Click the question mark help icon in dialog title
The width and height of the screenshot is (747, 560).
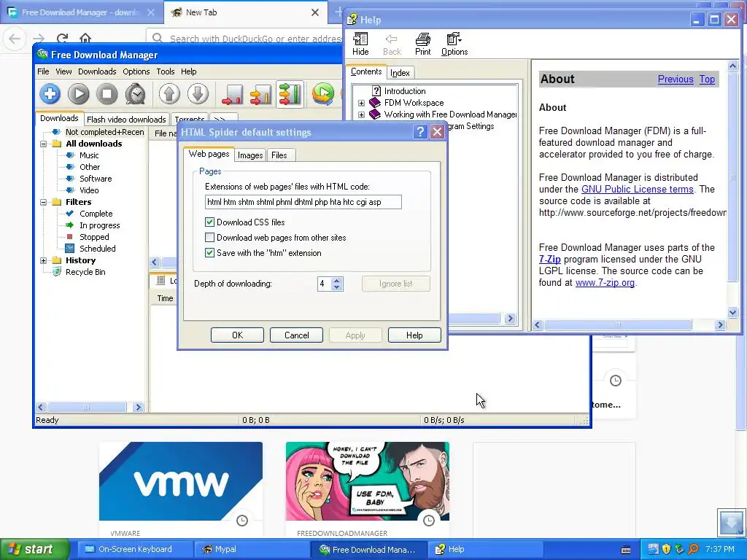420,132
